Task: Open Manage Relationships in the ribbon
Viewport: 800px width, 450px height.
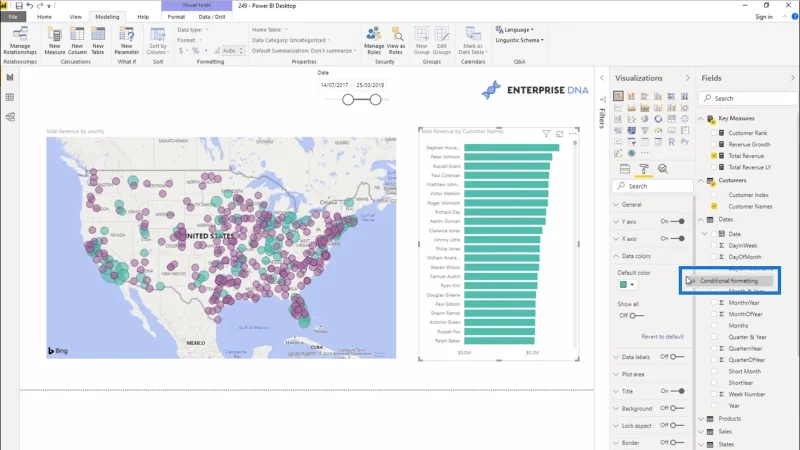Action: 20,41
